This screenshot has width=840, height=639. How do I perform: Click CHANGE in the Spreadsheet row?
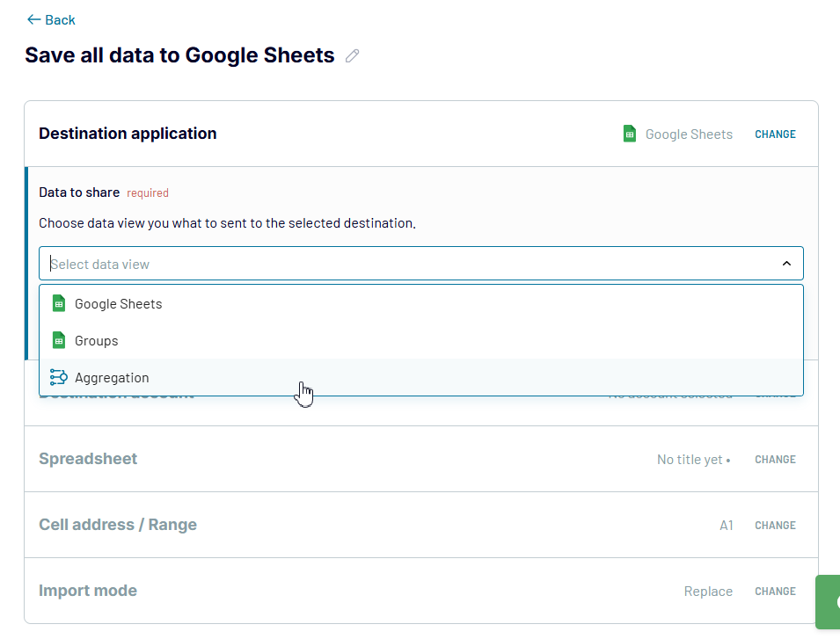click(x=775, y=460)
